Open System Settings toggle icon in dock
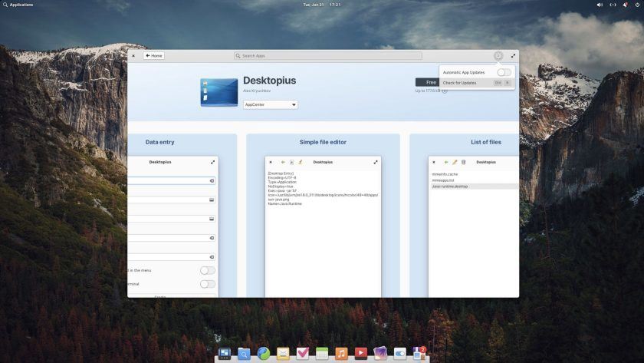Image resolution: width=644 pixels, height=363 pixels. [x=400, y=354]
